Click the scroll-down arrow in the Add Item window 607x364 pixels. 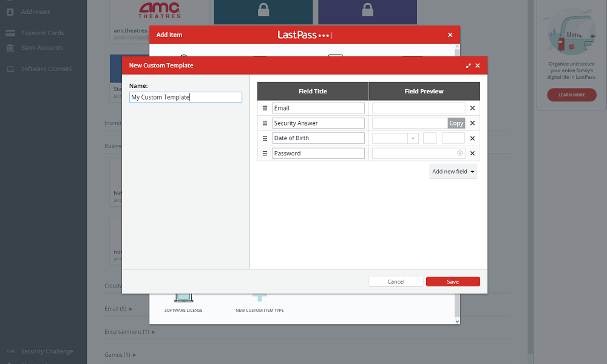(x=457, y=321)
